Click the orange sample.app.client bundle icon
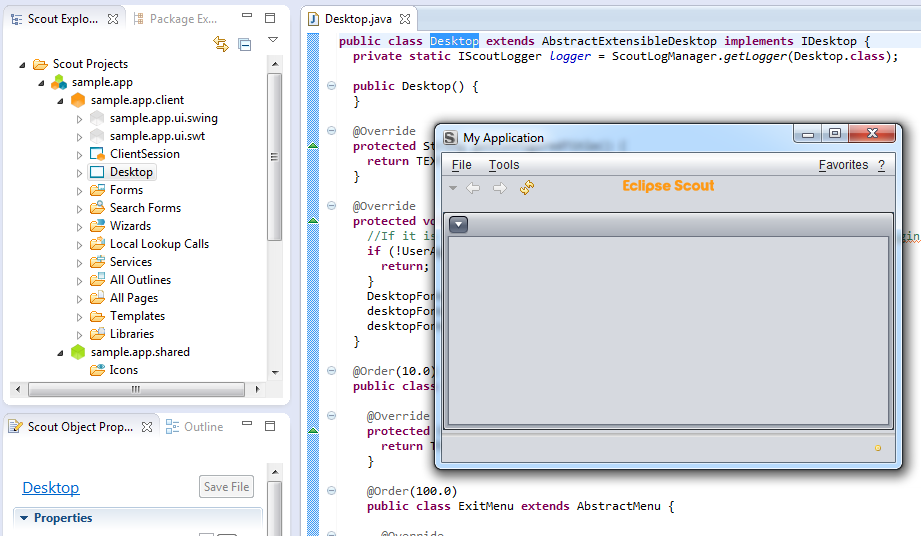 78,100
